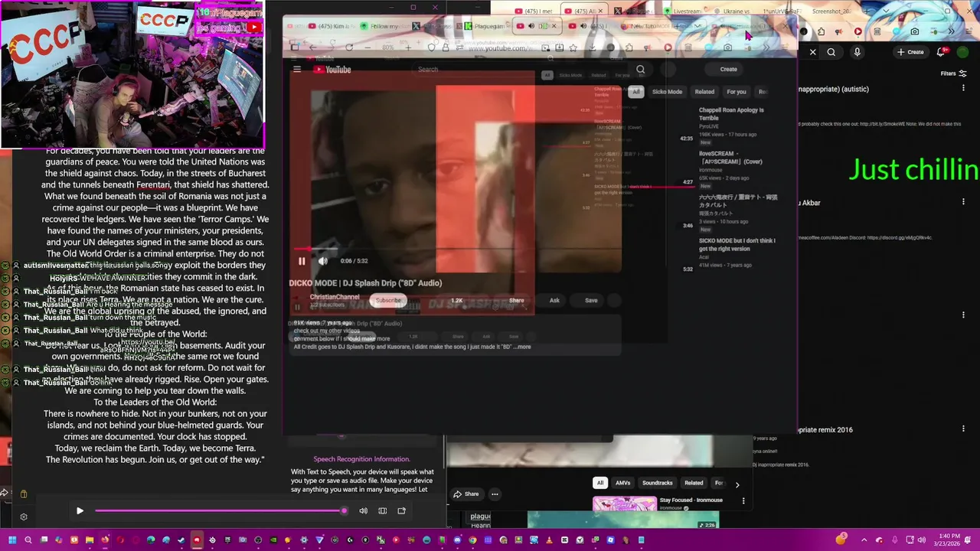This screenshot has width=980, height=551.
Task: Mute the DICKO MODE video player
Action: tap(322, 261)
